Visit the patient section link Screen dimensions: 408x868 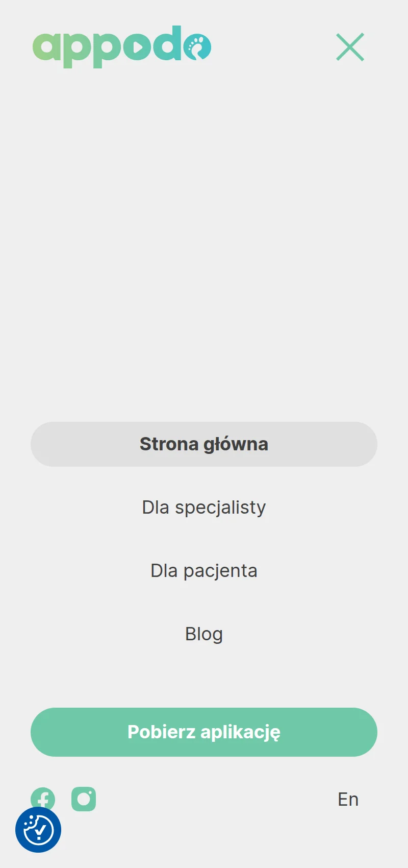point(204,571)
